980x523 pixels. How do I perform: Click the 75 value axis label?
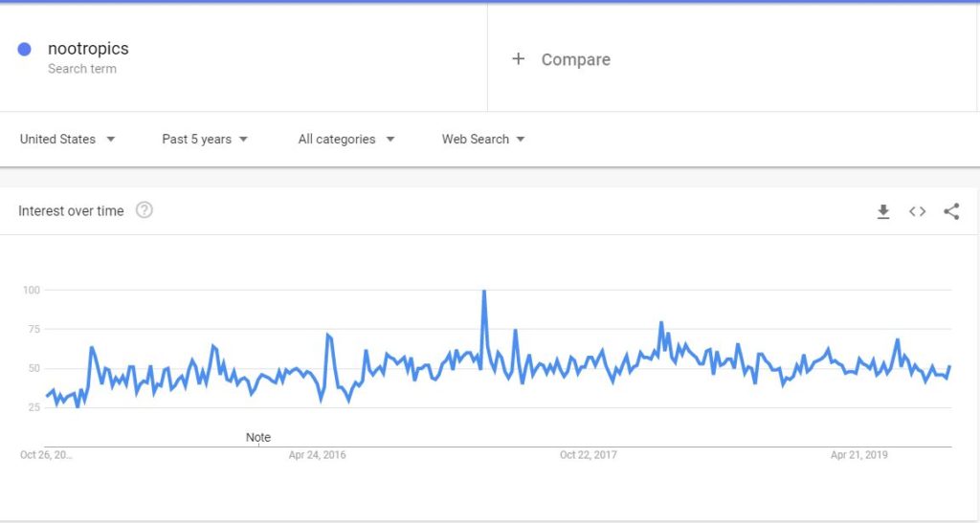point(32,329)
